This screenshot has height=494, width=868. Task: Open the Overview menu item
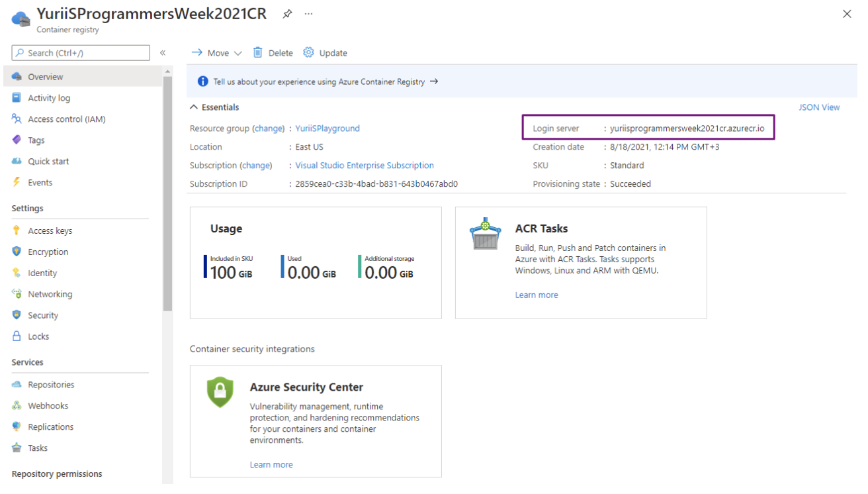(x=81, y=77)
